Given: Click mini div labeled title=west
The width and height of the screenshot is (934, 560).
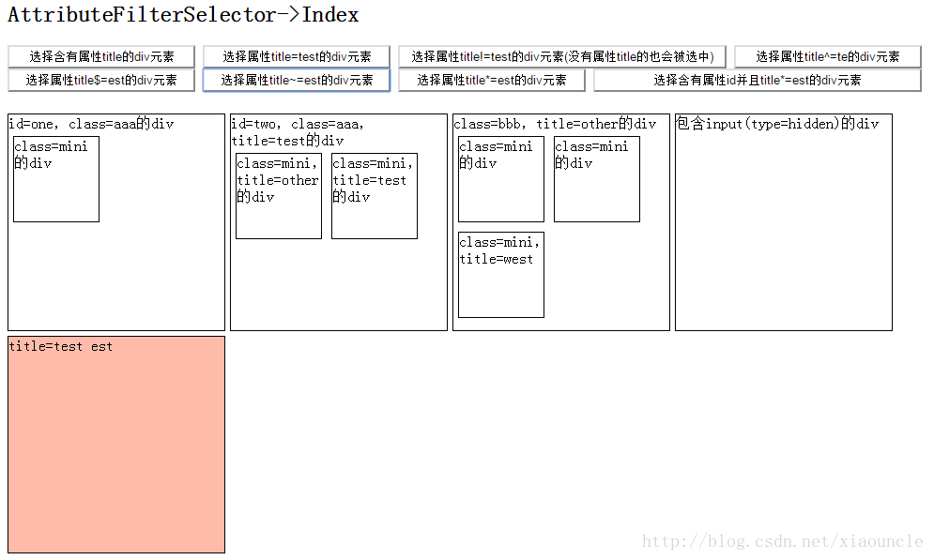Looking at the screenshot, I should tap(501, 274).
